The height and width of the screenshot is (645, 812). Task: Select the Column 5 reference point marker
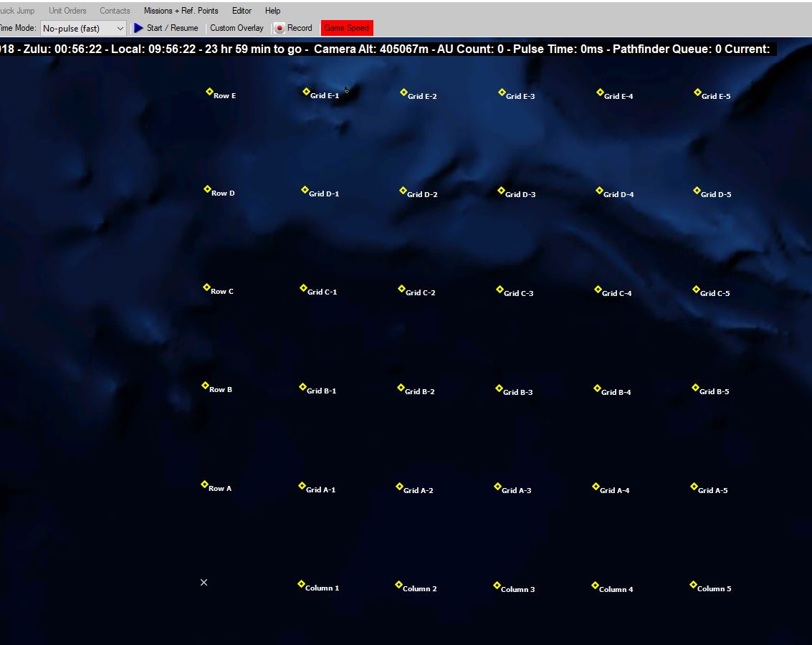(694, 585)
